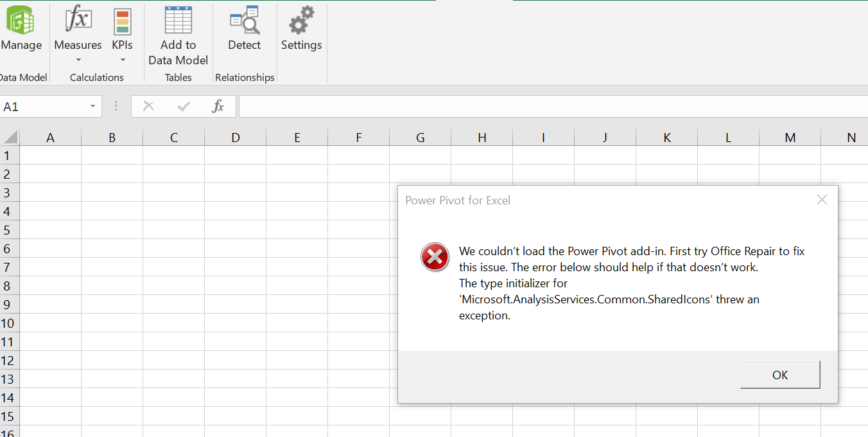
Task: Open the Name Box dropdown arrow
Action: pos(93,107)
